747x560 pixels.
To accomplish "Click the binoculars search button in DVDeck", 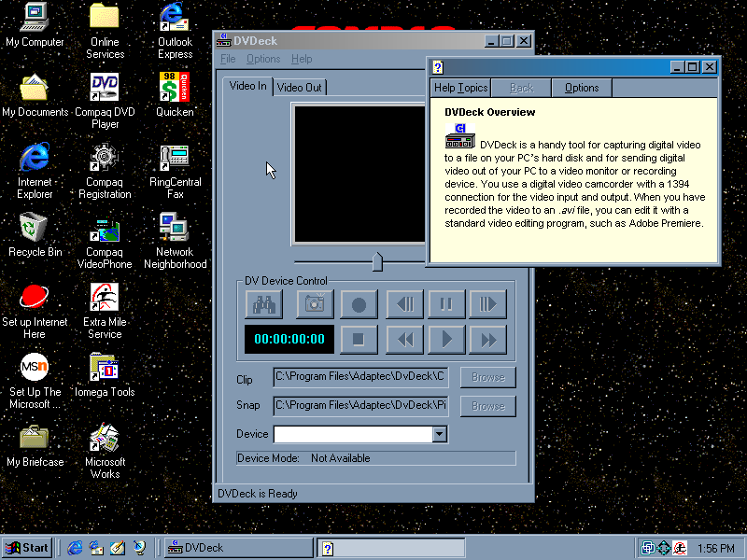I will [x=264, y=304].
